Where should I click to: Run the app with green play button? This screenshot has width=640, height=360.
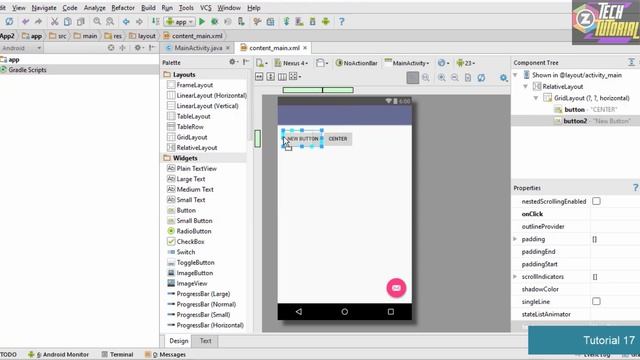pos(202,21)
